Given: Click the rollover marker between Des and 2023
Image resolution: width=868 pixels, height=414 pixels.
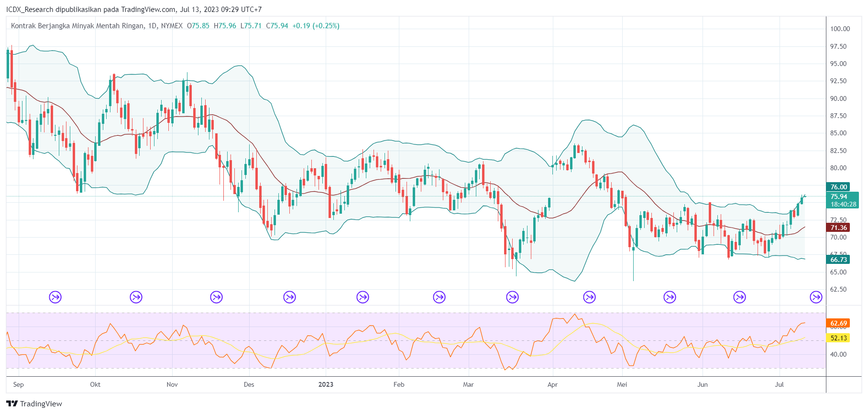Looking at the screenshot, I should (290, 297).
